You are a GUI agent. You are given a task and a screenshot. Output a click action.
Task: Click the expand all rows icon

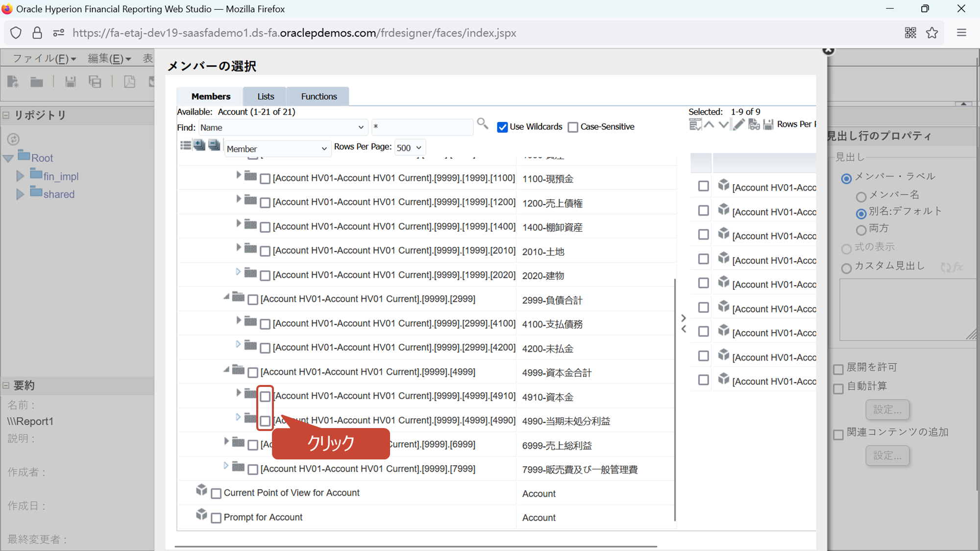point(199,145)
